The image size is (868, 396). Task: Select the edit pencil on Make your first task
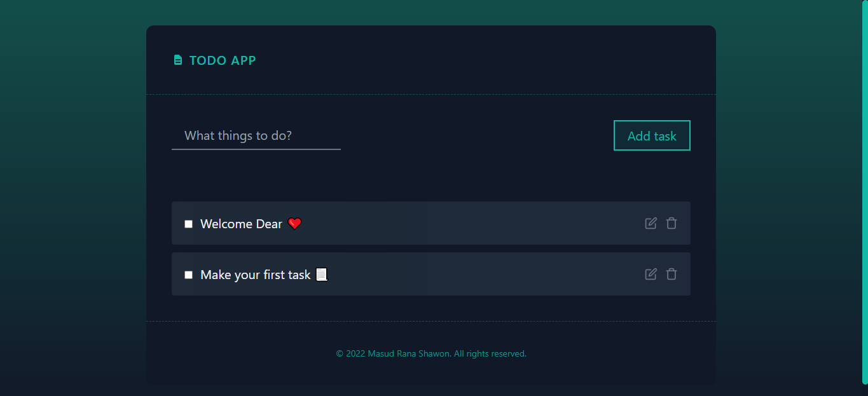(x=651, y=274)
